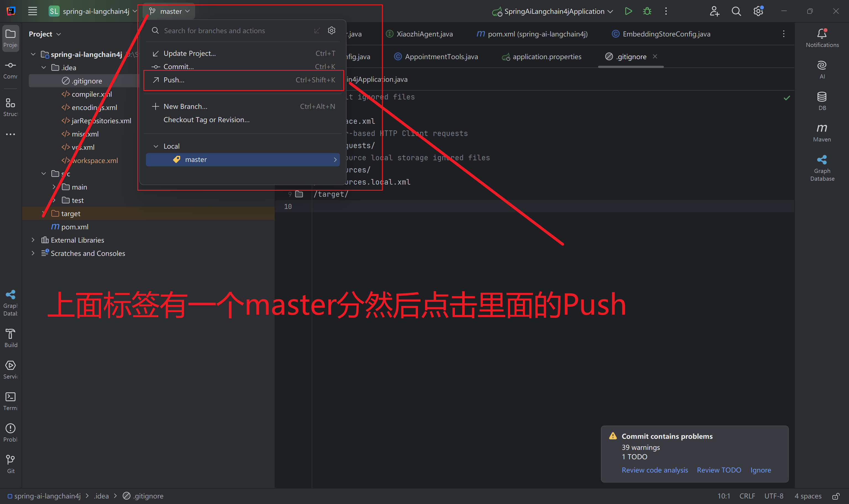The height and width of the screenshot is (504, 849).
Task: Collapse the Local branches group
Action: (156, 146)
